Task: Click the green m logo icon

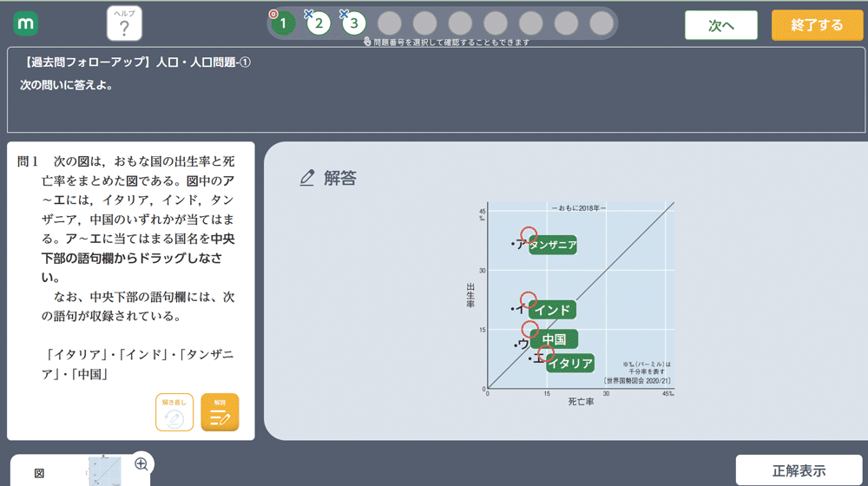Action: (25, 23)
